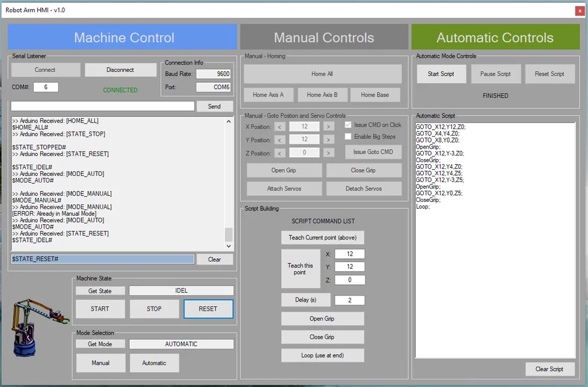This screenshot has width=588, height=387.
Task: Click the Z Position value field
Action: [304, 152]
